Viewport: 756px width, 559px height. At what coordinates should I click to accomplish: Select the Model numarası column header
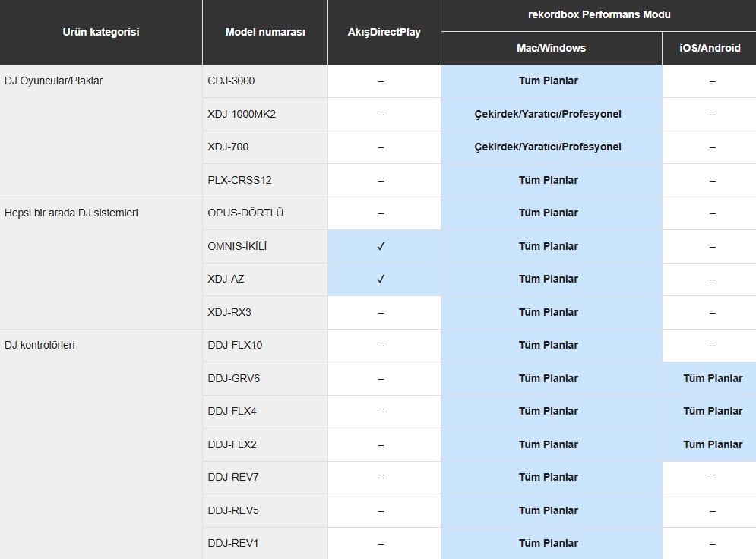265,33
